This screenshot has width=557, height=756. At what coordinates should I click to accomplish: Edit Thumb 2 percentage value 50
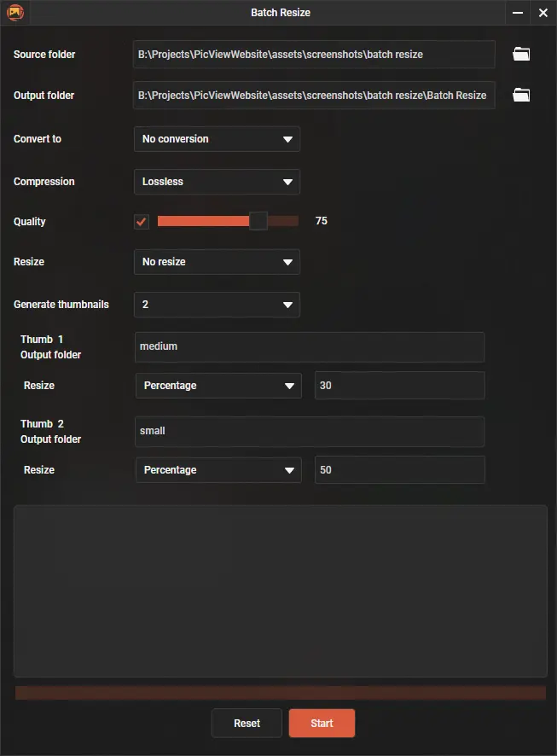pos(400,469)
